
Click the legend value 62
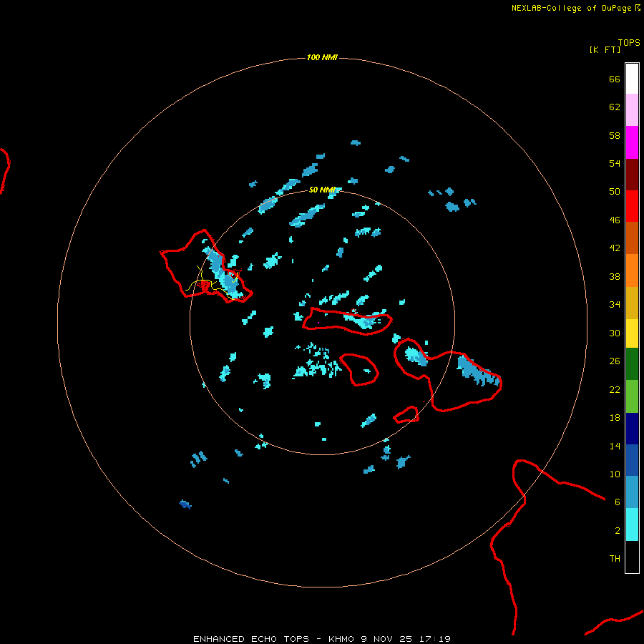[x=615, y=107]
